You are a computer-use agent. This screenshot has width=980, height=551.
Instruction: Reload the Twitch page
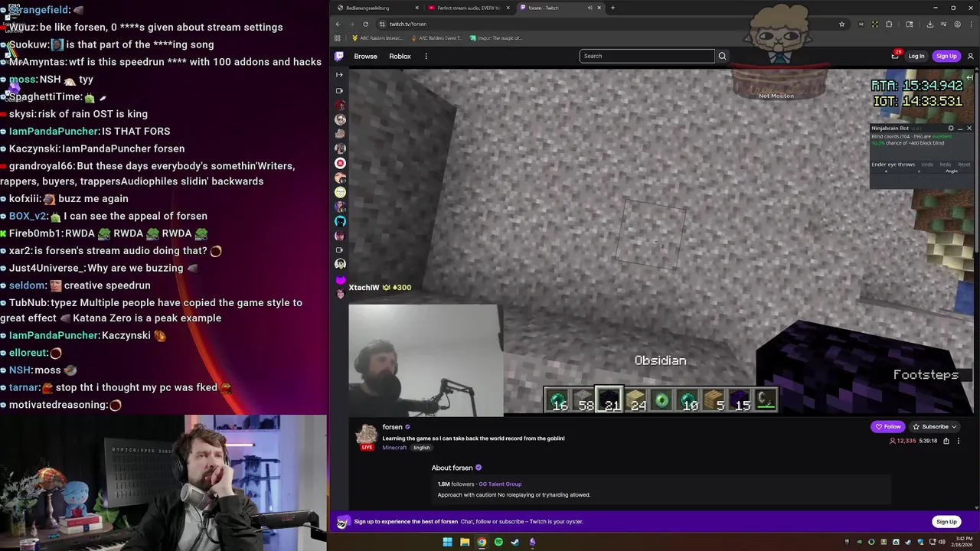[365, 24]
